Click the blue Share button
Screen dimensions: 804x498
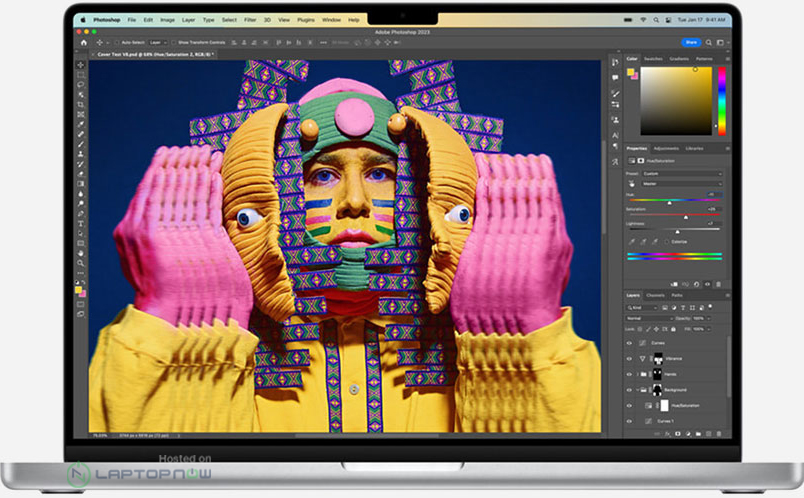coord(690,42)
